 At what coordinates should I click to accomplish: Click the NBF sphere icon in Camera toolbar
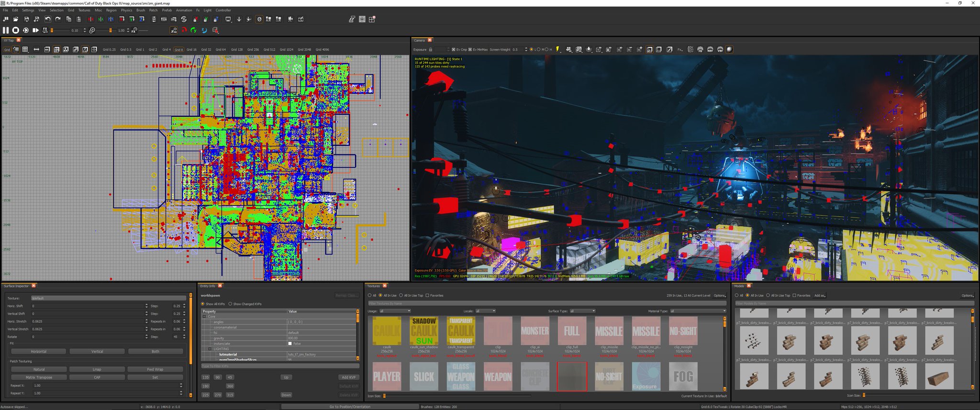[x=710, y=49]
